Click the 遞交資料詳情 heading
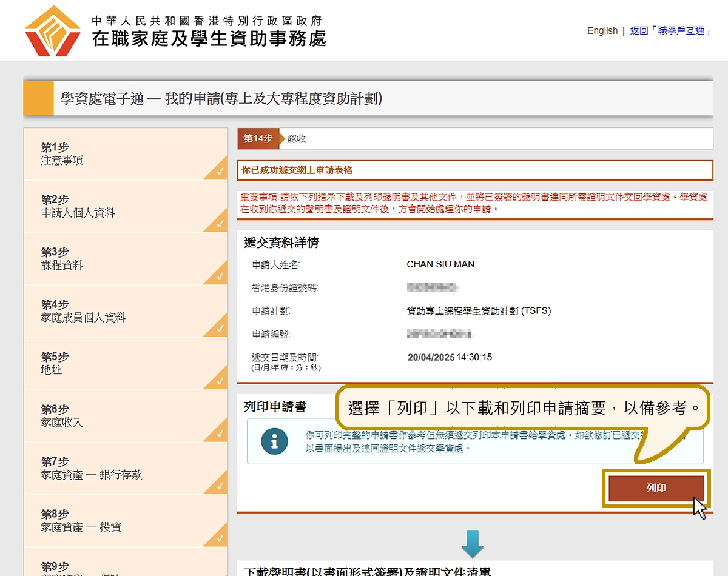The height and width of the screenshot is (576, 728). click(281, 243)
